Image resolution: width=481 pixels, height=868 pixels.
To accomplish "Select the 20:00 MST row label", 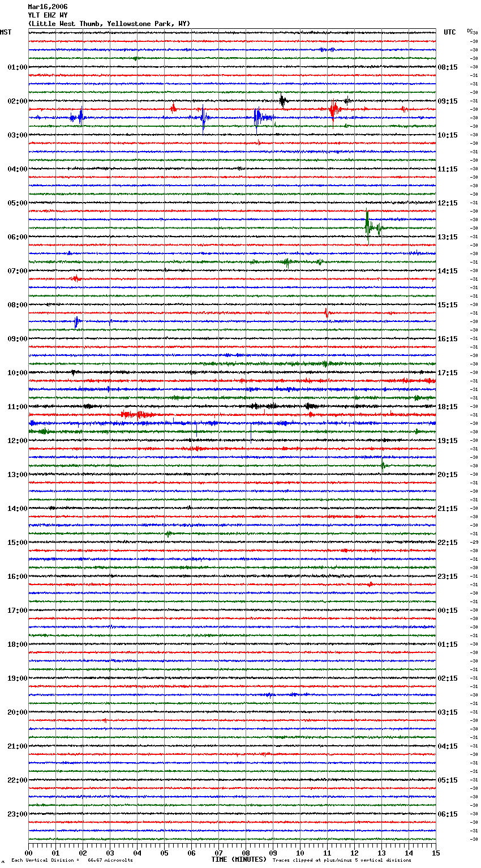I will click(17, 712).
